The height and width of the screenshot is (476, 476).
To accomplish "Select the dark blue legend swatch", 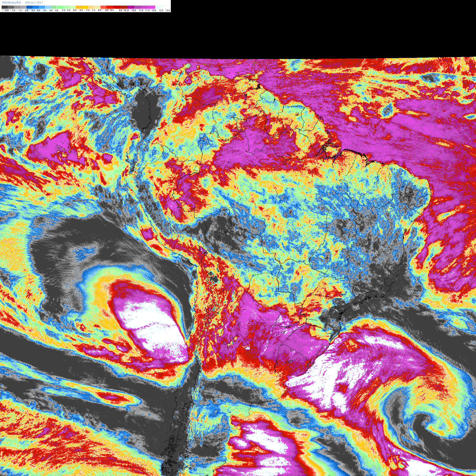I will coord(29,7).
